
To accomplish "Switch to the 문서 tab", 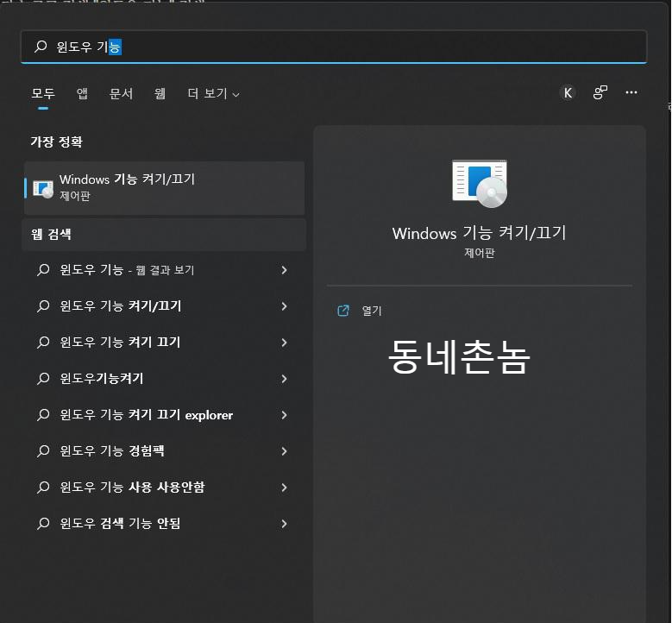I will tap(122, 93).
